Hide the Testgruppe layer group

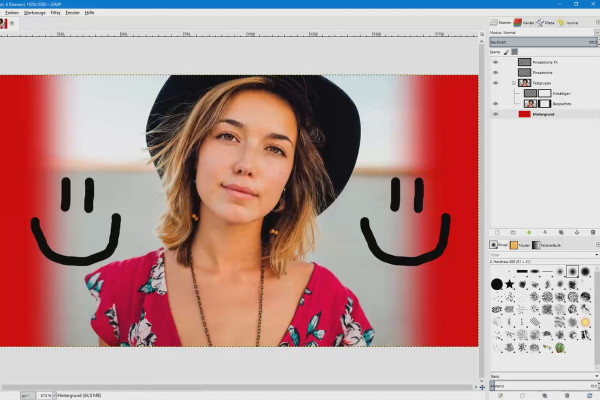coord(496,83)
